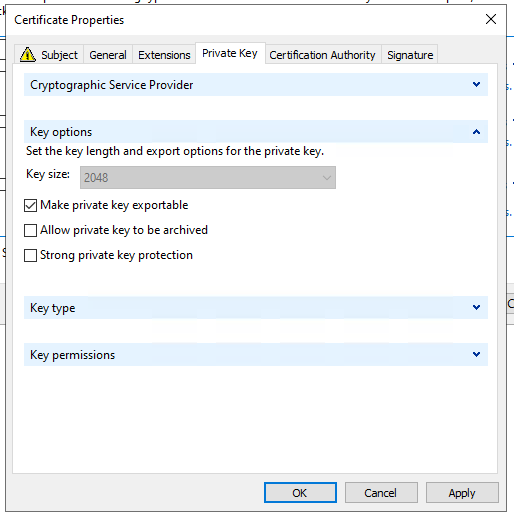Image resolution: width=514 pixels, height=517 pixels.
Task: Switch to the Extensions tab
Action: (164, 55)
